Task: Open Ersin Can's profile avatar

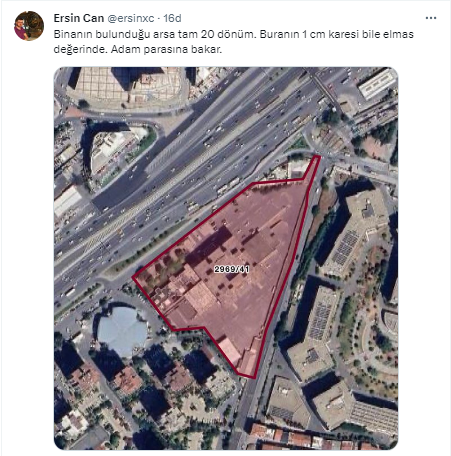Action: click(x=29, y=26)
